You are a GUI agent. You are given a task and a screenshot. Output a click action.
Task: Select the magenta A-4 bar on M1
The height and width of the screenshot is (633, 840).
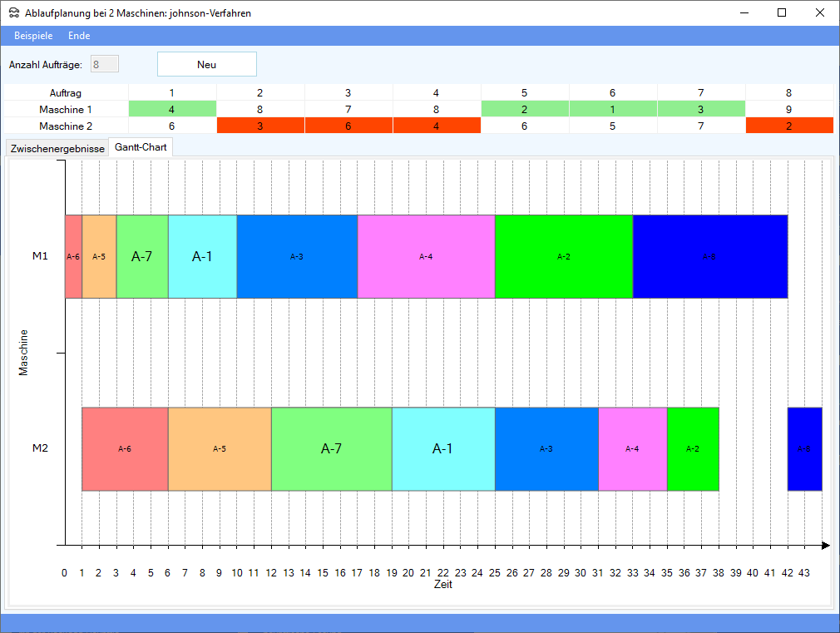click(426, 256)
